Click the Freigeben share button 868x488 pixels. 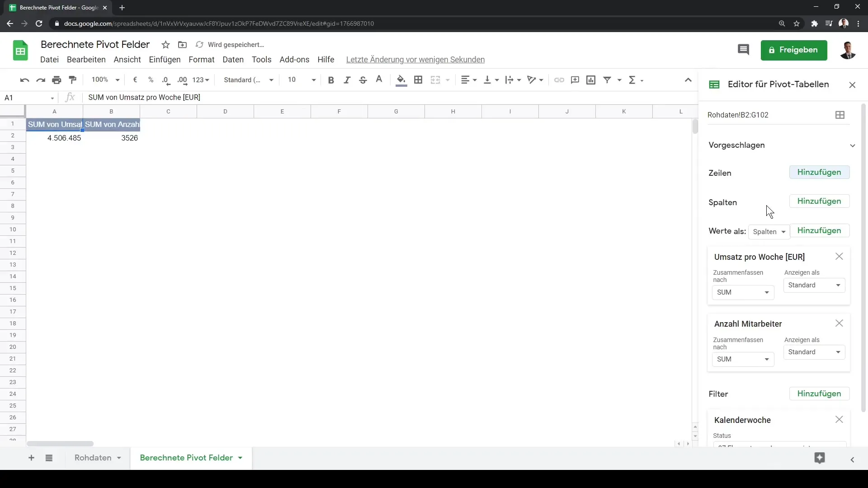click(794, 50)
